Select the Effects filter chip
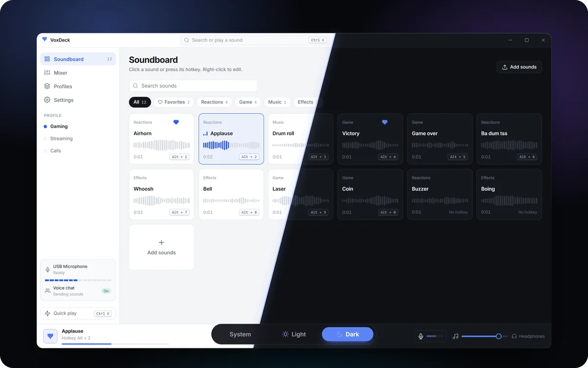Viewport: 588px width, 368px height. [x=308, y=102]
